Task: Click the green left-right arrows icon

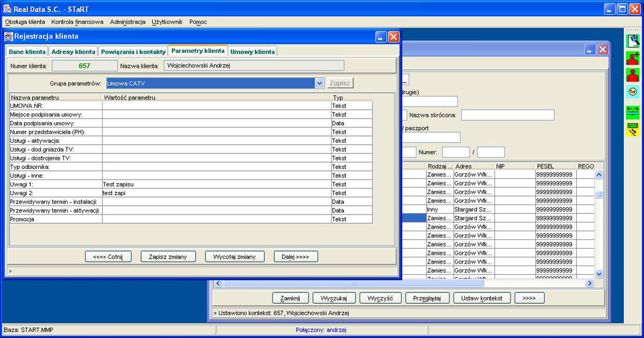Action: 633,111
